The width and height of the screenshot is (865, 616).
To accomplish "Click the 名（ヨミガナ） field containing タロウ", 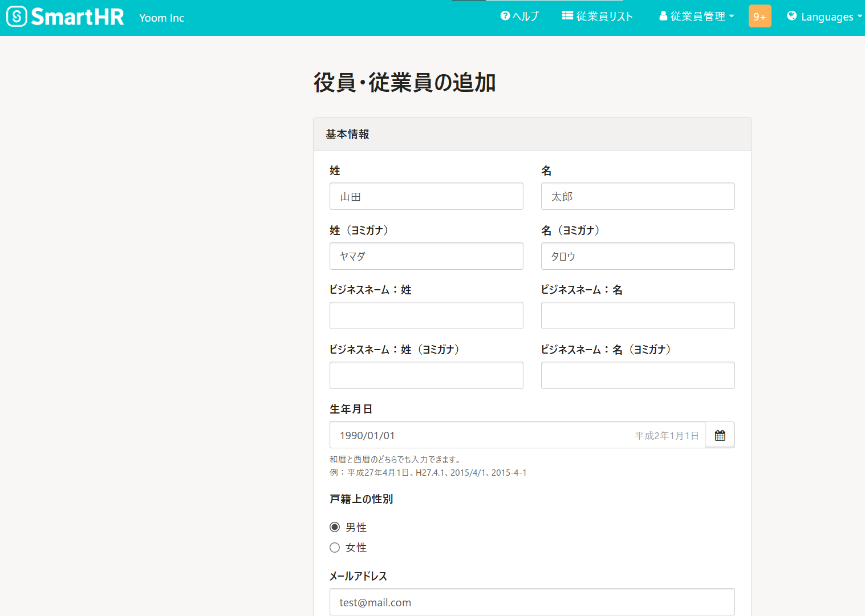I will (637, 256).
